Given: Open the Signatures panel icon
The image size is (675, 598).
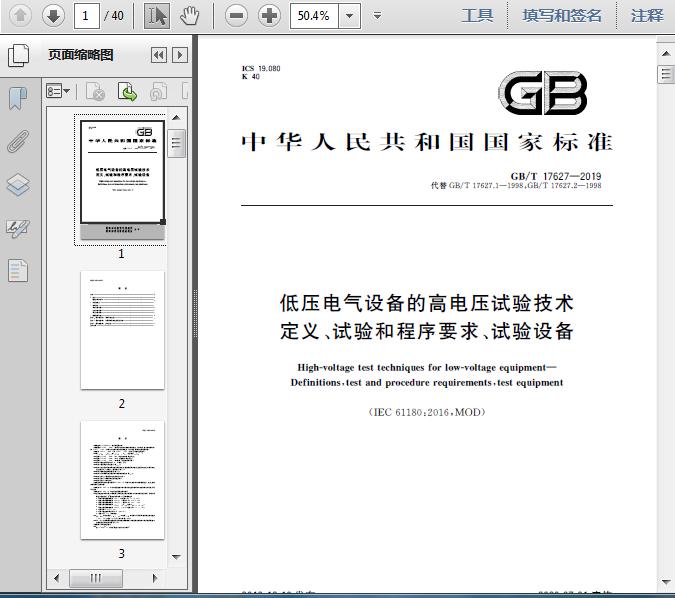Looking at the screenshot, I should click(x=18, y=228).
